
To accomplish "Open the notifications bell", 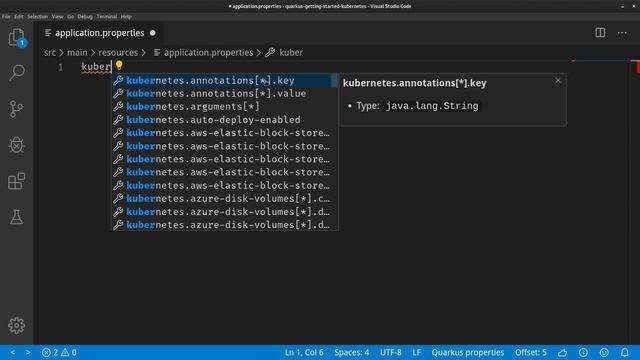I will click(x=624, y=352).
